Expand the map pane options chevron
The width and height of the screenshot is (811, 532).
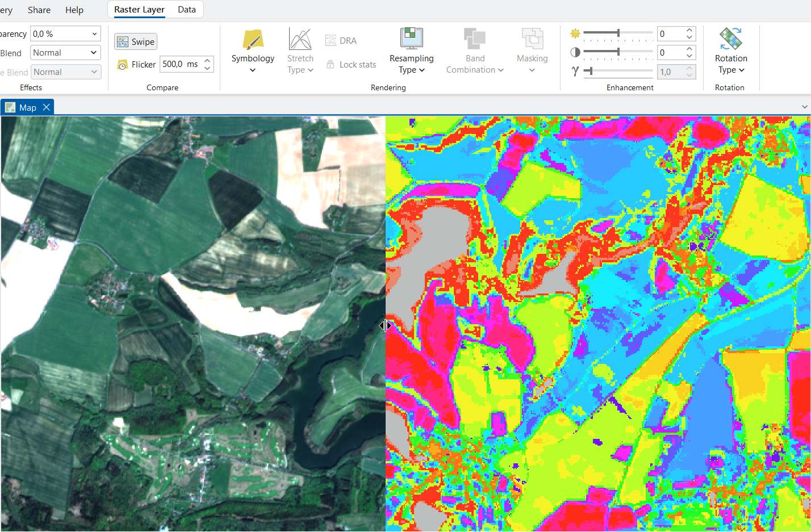click(x=804, y=107)
